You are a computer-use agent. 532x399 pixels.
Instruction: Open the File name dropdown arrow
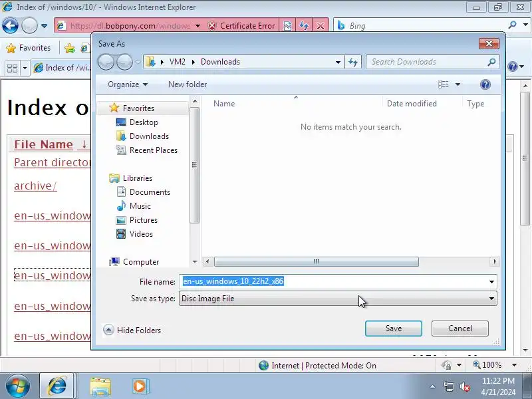tap(491, 281)
